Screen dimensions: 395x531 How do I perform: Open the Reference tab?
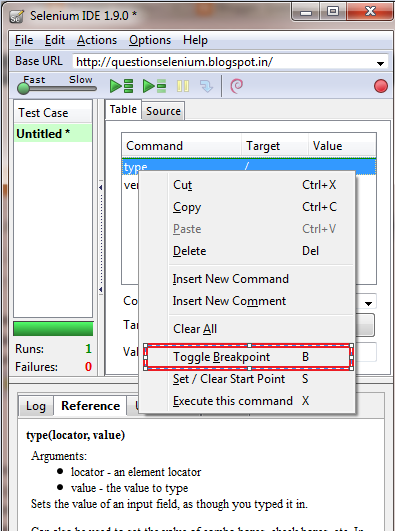point(90,406)
